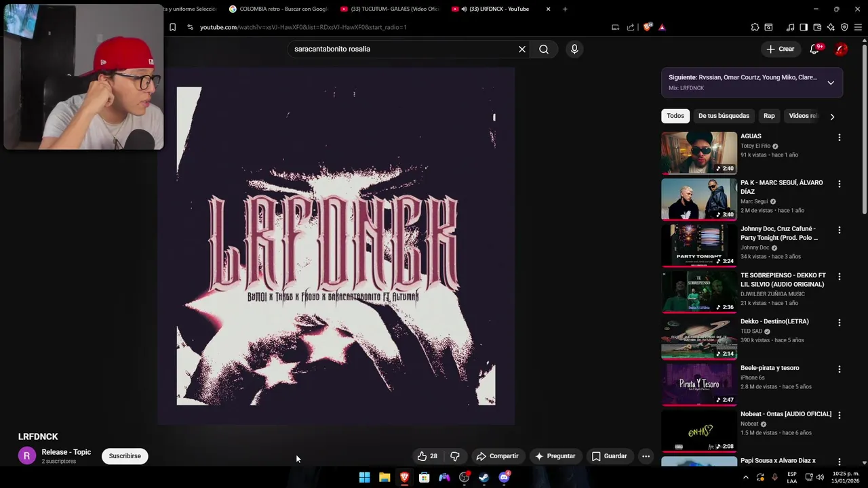Image resolution: width=868 pixels, height=488 pixels.
Task: Click the Preguntar button
Action: pyautogui.click(x=555, y=456)
